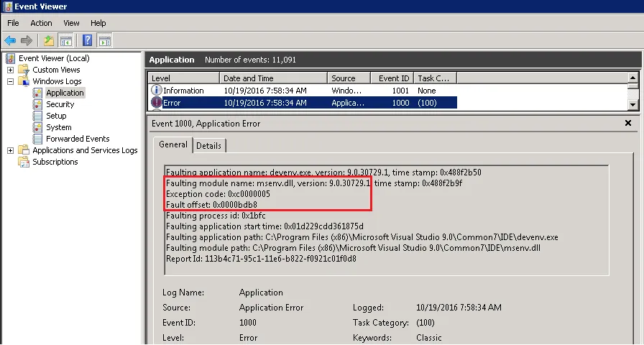Select the Security log in the tree

[60, 104]
